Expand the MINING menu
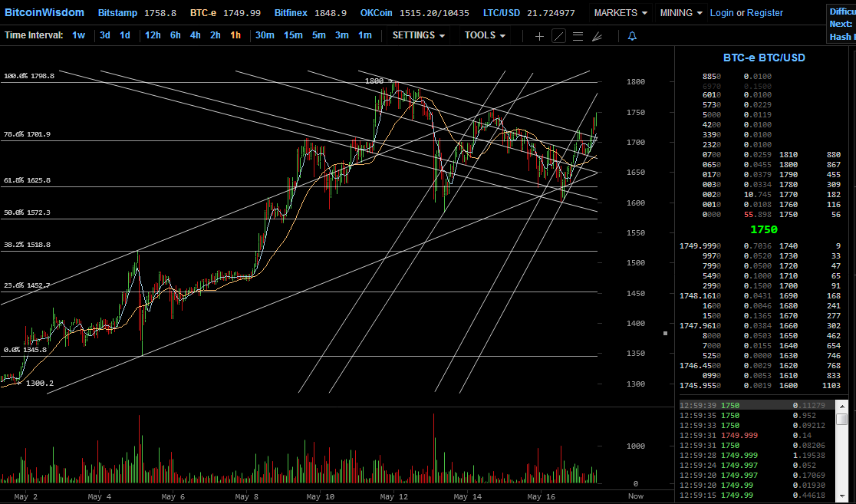 (x=681, y=12)
